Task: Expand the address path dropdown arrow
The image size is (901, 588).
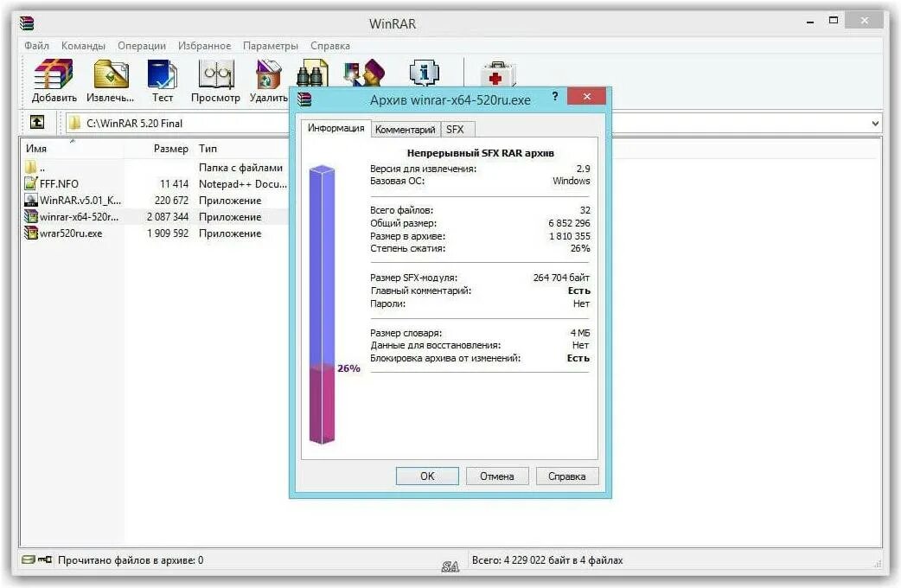Action: [x=874, y=123]
